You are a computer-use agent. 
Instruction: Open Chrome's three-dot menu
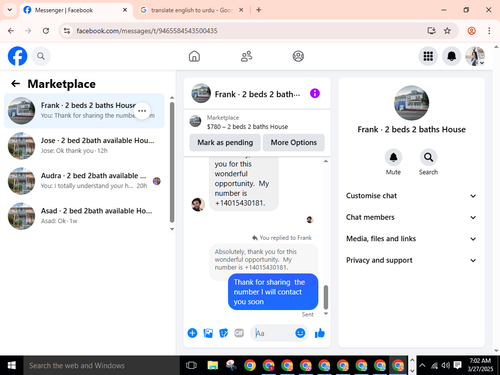point(489,31)
